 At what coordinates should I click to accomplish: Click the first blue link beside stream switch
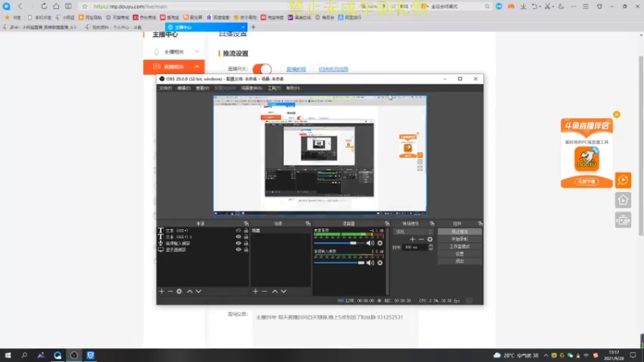(296, 69)
